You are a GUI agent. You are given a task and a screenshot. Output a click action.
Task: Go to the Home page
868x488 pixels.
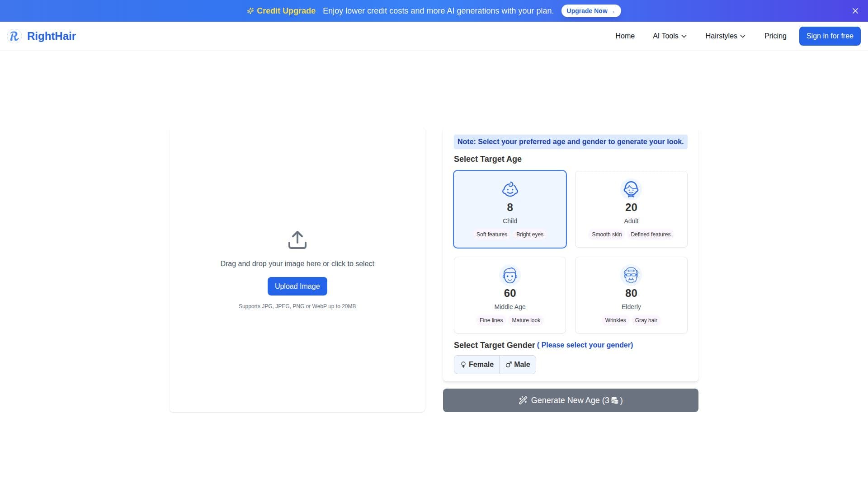coord(625,36)
